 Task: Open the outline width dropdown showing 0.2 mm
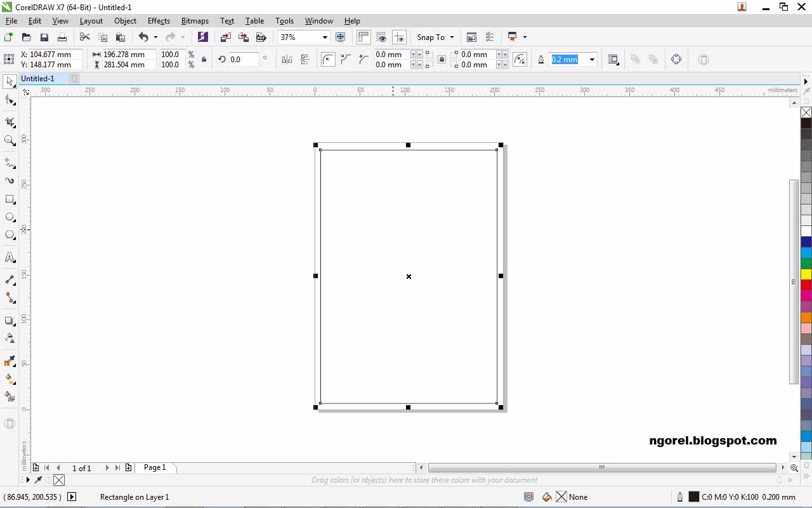(592, 59)
